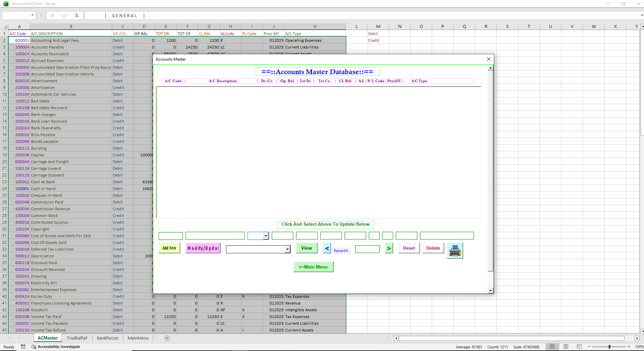Click the Insert Function fx icon
The height and width of the screenshot is (351, 644).
coord(77,15)
